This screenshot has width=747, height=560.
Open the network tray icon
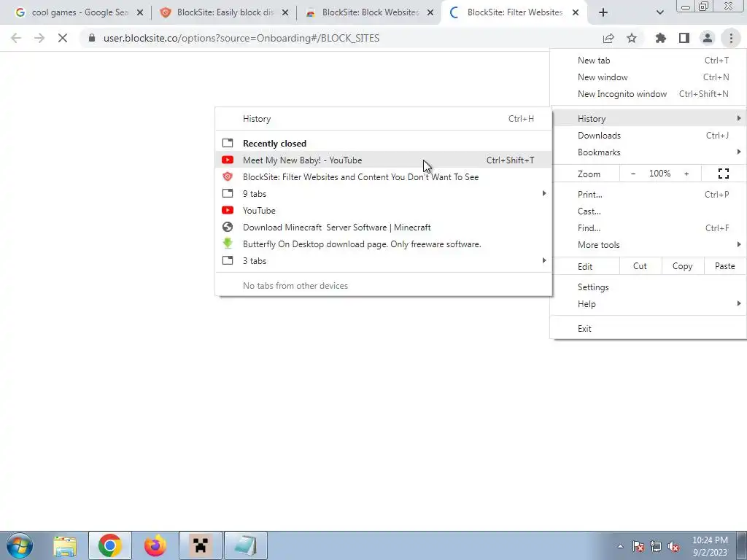656,546
